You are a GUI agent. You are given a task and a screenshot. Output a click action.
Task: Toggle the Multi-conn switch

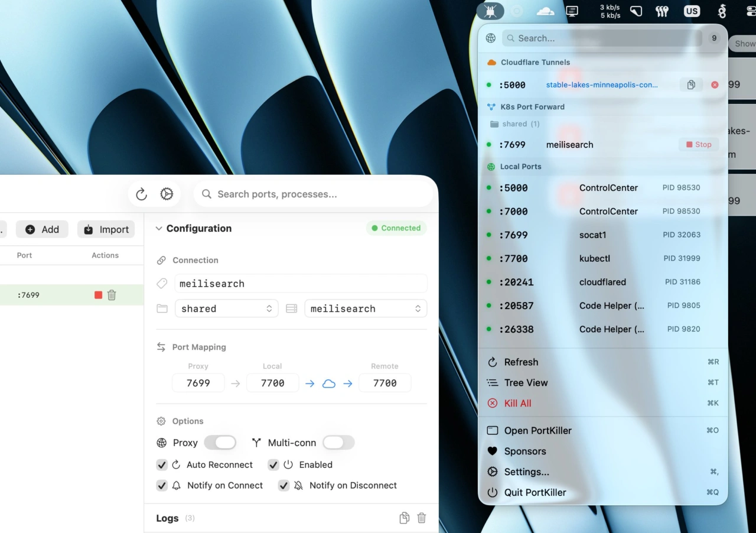tap(338, 443)
